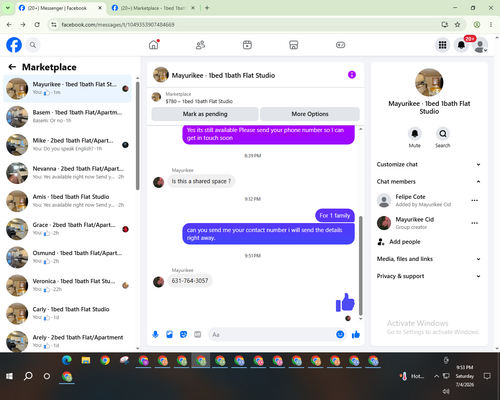Click the chat message thread scrollbar
500x400 pixels.
(x=360, y=265)
